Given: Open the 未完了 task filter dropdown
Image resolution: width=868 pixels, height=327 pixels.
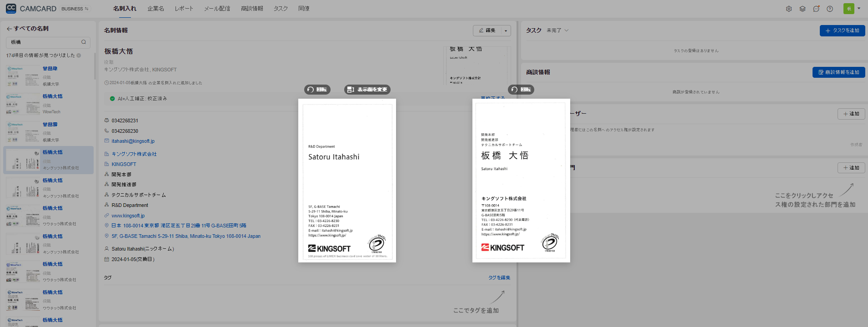Looking at the screenshot, I should tap(557, 30).
